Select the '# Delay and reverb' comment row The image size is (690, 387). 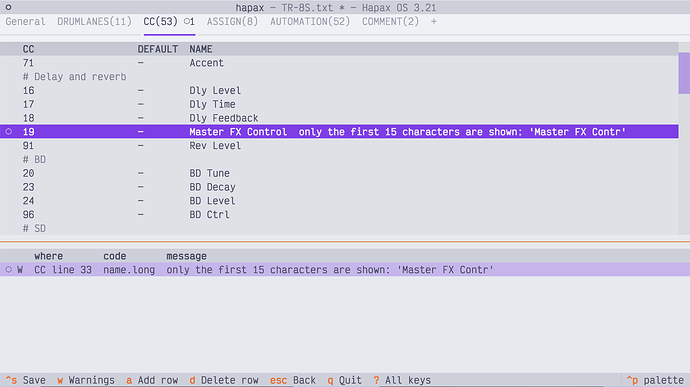339,77
